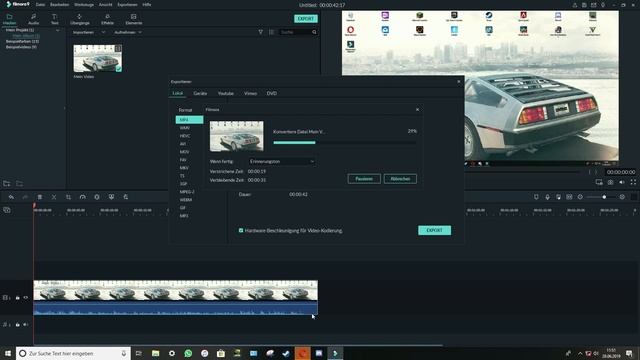Image resolution: width=640 pixels, height=360 pixels.
Task: Expand the Importieren dropdown
Action: tap(89, 32)
